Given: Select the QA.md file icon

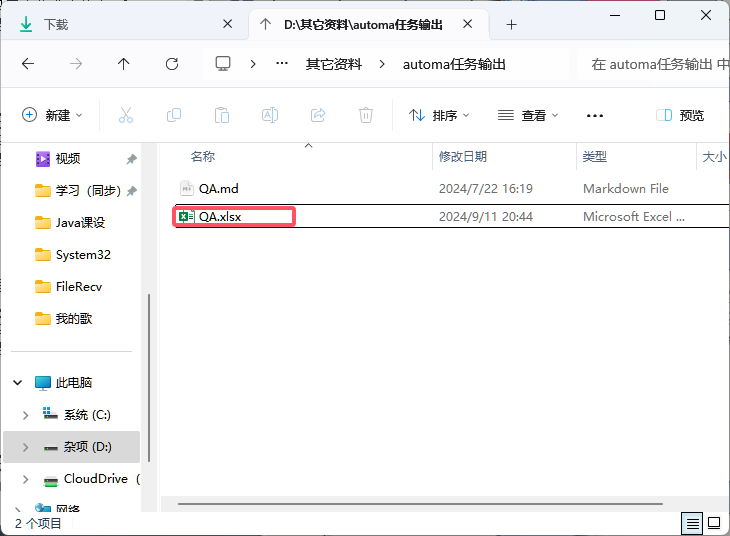Looking at the screenshot, I should tap(187, 189).
